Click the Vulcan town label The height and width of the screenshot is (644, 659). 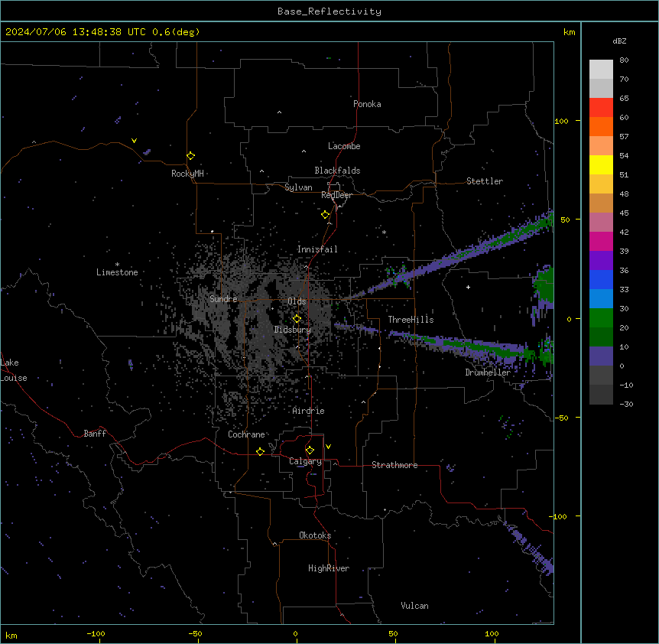(415, 606)
